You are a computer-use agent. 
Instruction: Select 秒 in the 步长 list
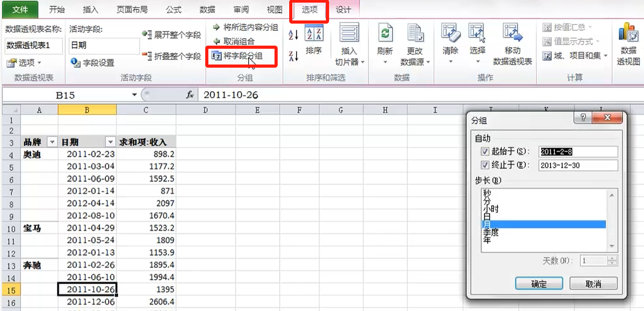click(544, 194)
